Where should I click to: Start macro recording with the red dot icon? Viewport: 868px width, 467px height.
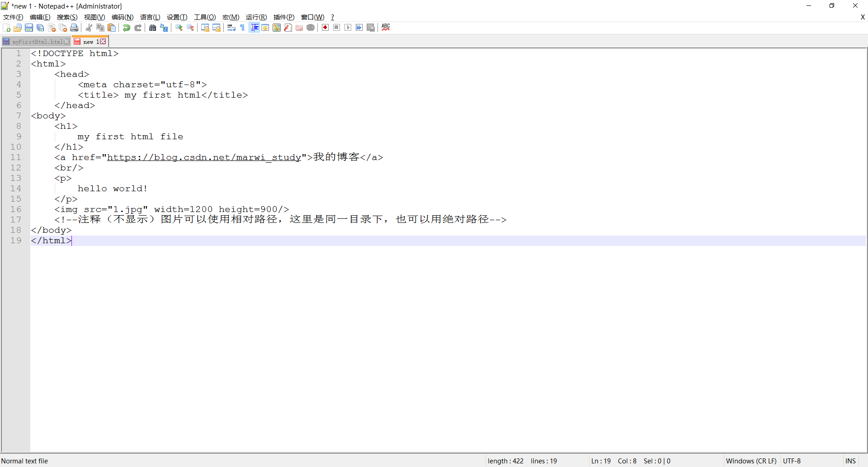click(325, 28)
